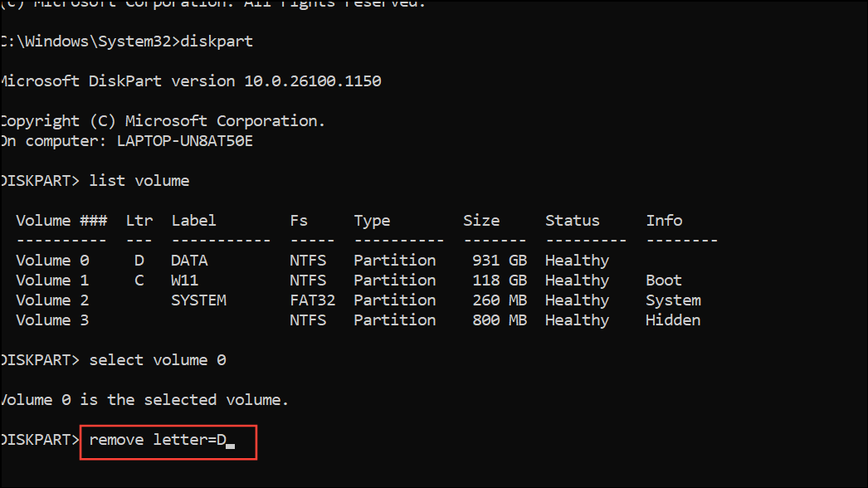The height and width of the screenshot is (488, 868).
Task: Click the W11 volume label
Action: [x=184, y=281]
